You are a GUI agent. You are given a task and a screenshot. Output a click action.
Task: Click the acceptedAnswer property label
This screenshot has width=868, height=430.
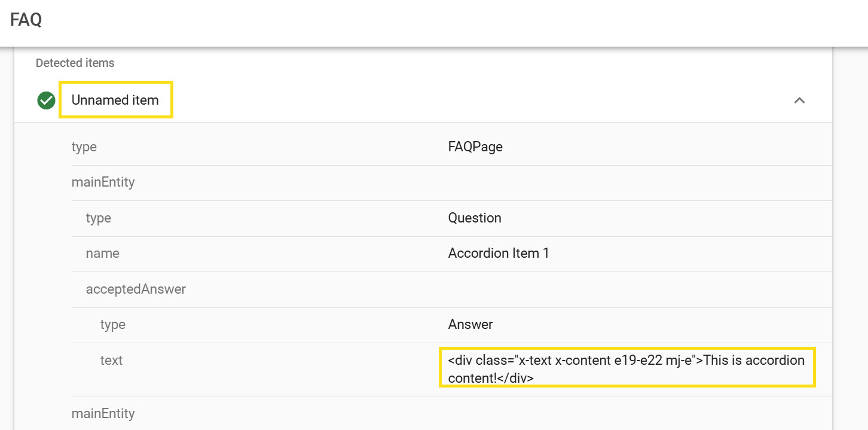click(136, 289)
